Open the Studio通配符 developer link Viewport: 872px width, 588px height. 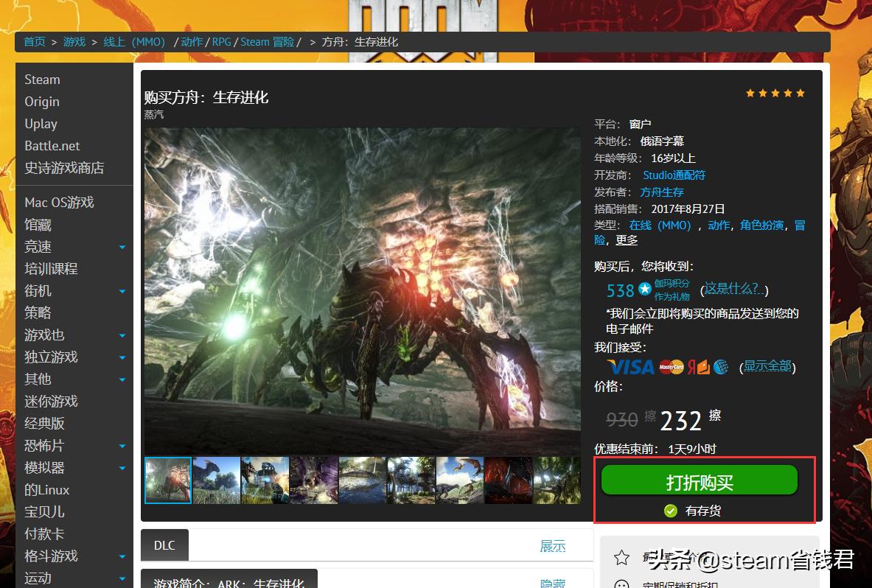click(x=673, y=175)
